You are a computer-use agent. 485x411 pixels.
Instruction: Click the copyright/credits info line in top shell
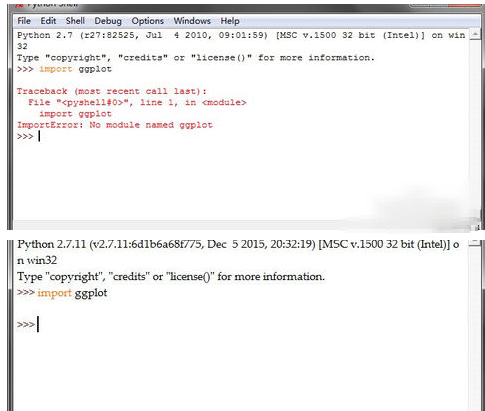196,58
